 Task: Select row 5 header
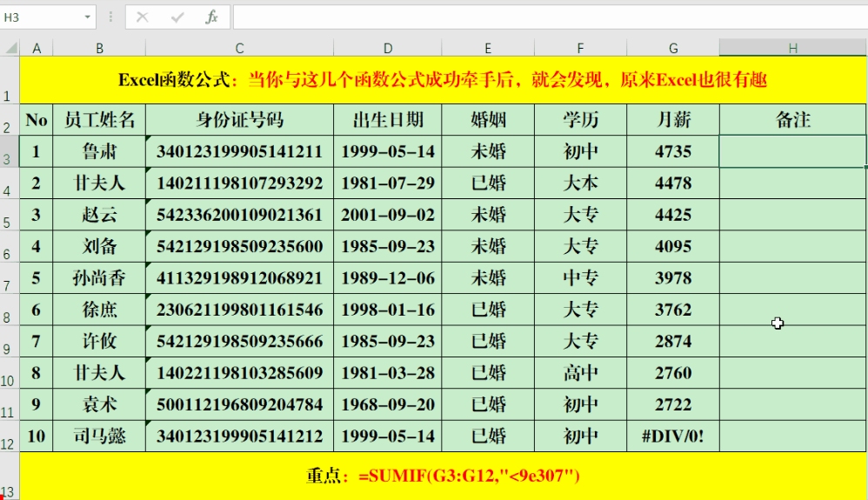(x=10, y=215)
